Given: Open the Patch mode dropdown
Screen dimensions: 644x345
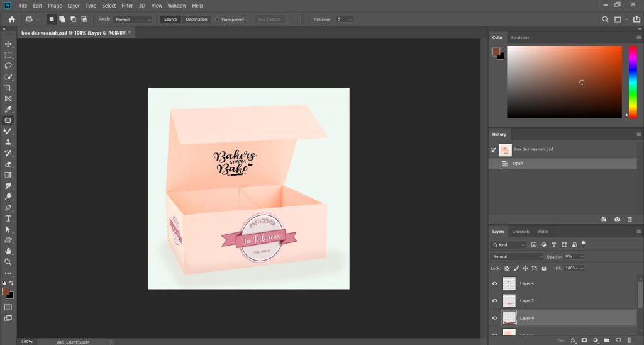Looking at the screenshot, I should [x=133, y=20].
